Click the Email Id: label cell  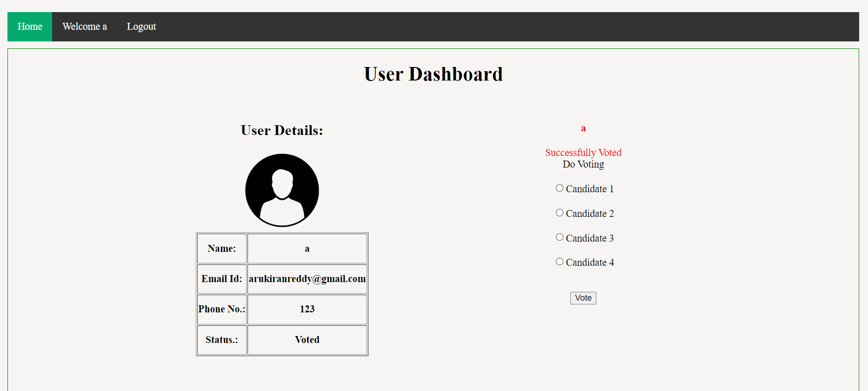click(222, 279)
